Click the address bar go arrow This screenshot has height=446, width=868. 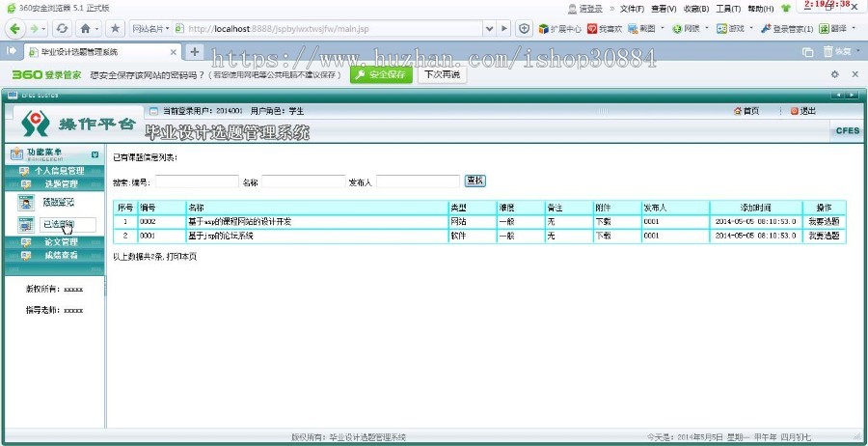(503, 29)
